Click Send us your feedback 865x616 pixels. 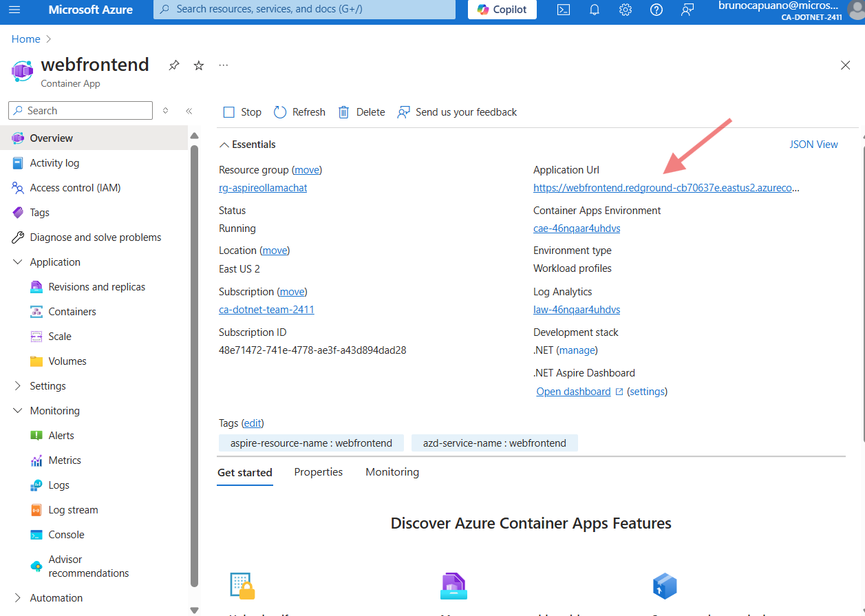click(x=457, y=112)
